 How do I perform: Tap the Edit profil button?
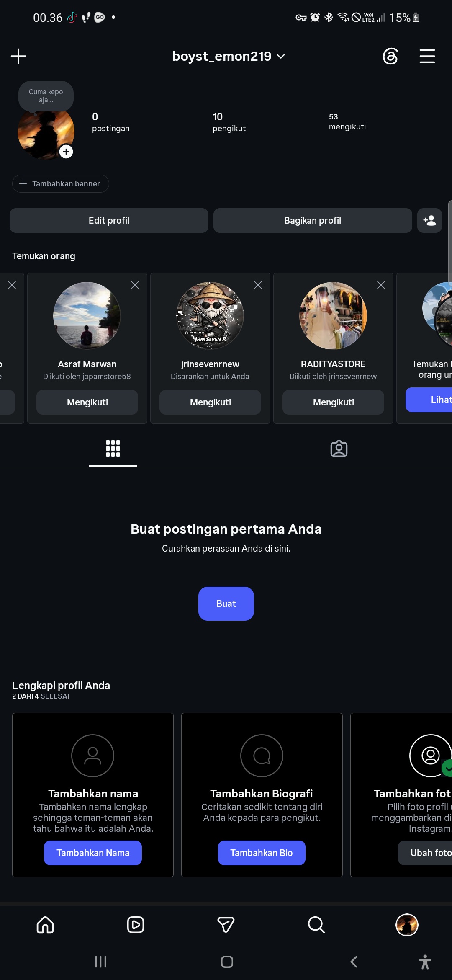109,220
